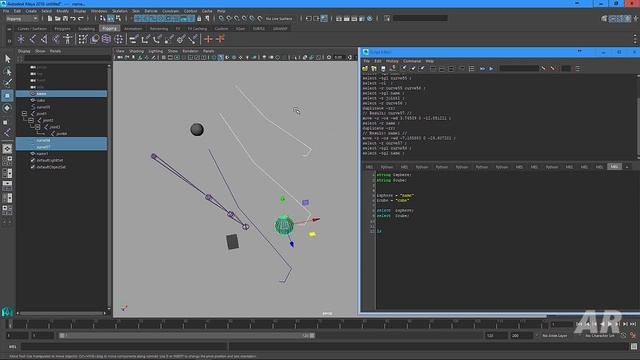Click the human figure Quick Rig shelf icon

point(68,39)
